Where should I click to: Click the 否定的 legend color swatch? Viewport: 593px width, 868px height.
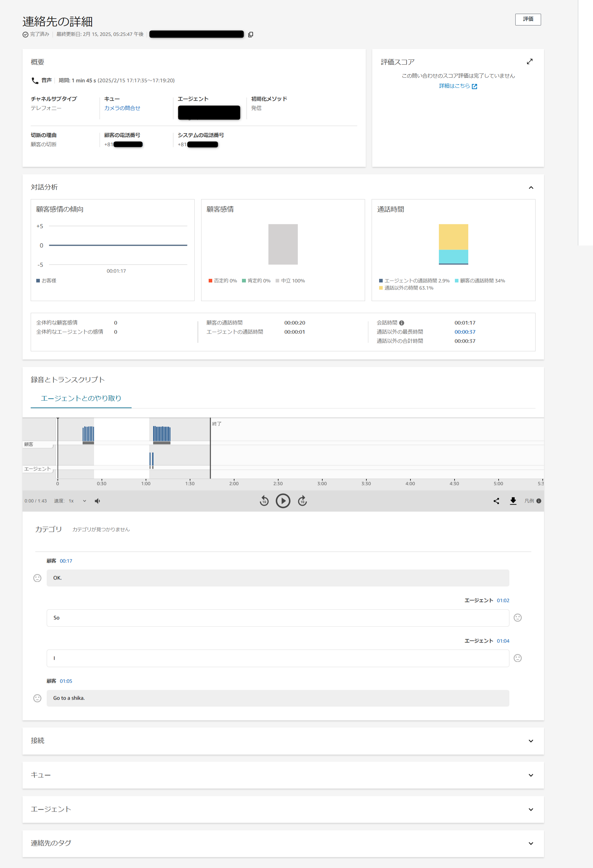(x=210, y=280)
